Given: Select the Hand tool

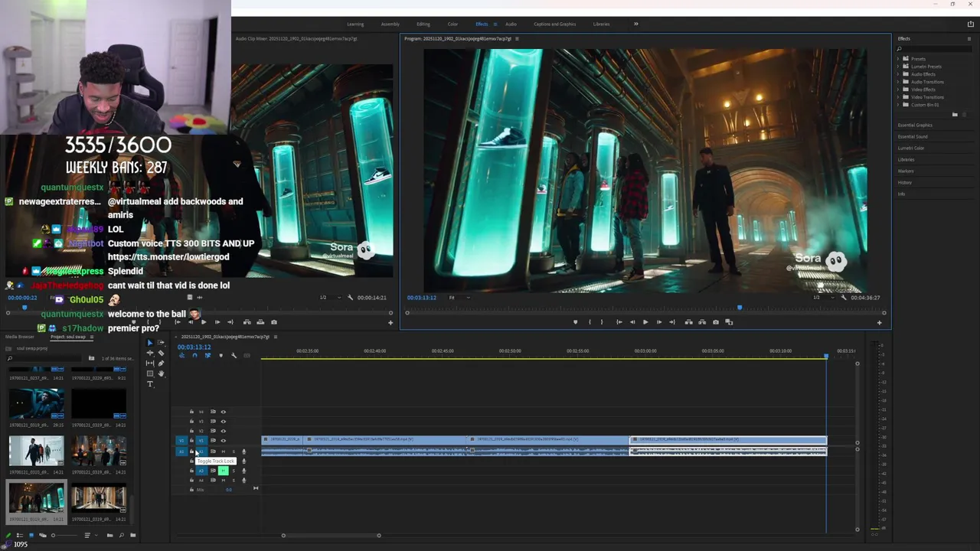Looking at the screenshot, I should tap(162, 373).
